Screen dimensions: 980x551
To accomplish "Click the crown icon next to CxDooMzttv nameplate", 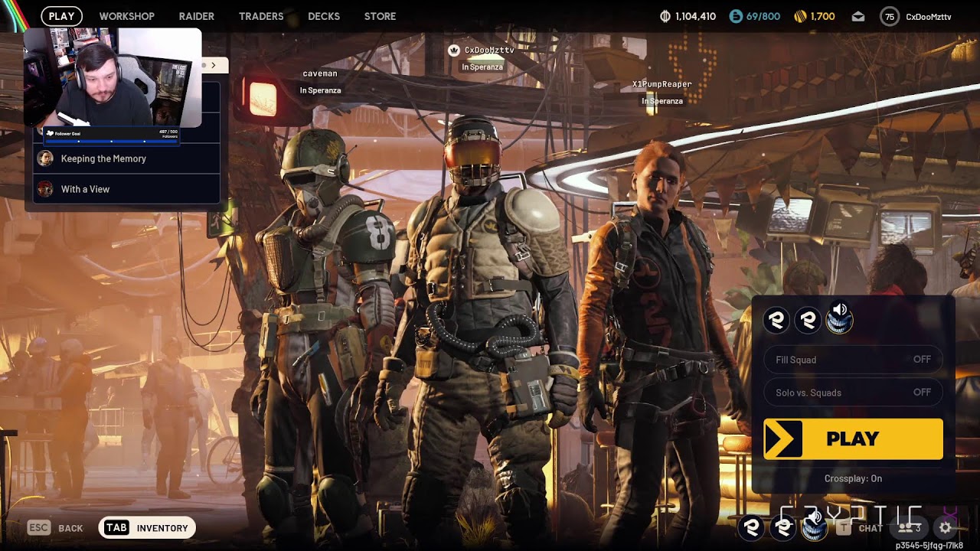I will [454, 51].
